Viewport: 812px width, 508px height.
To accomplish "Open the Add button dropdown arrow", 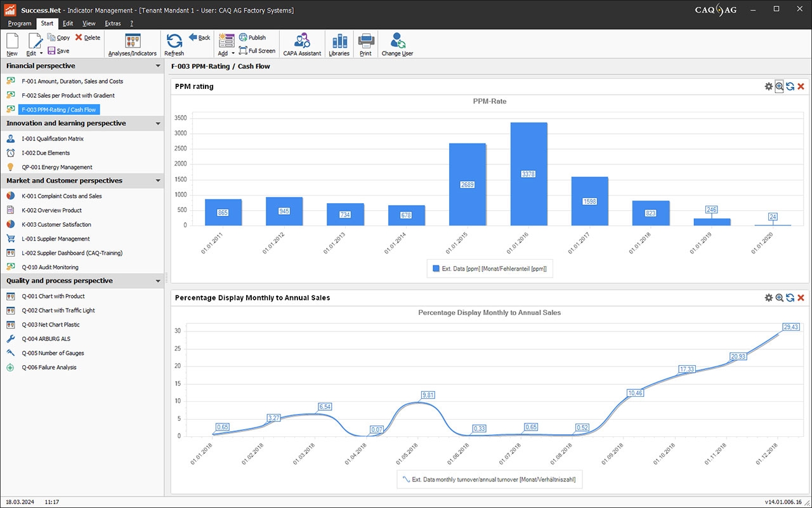I will coord(233,53).
